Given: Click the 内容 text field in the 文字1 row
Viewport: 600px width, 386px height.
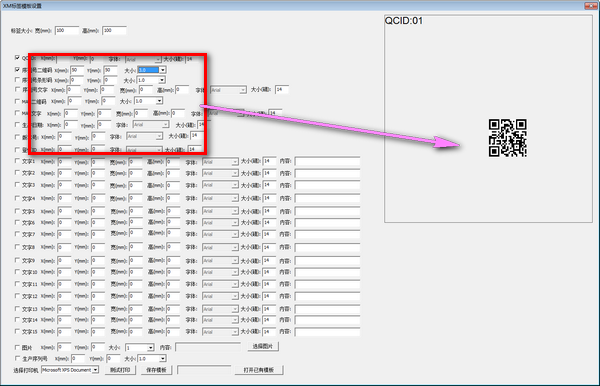Looking at the screenshot, I should [x=327, y=161].
